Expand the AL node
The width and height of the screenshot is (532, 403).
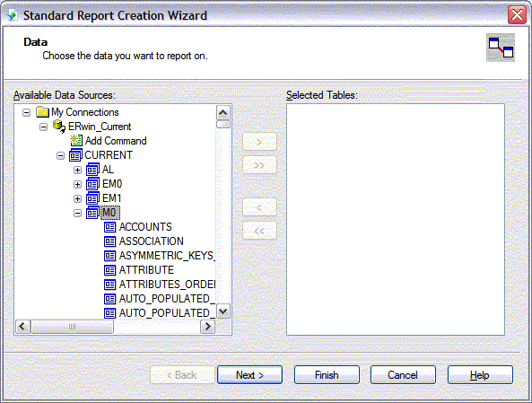(x=77, y=170)
